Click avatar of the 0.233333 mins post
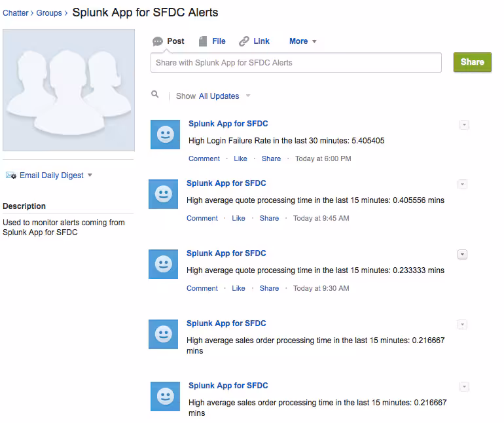This screenshot has width=504, height=423. pos(163,264)
